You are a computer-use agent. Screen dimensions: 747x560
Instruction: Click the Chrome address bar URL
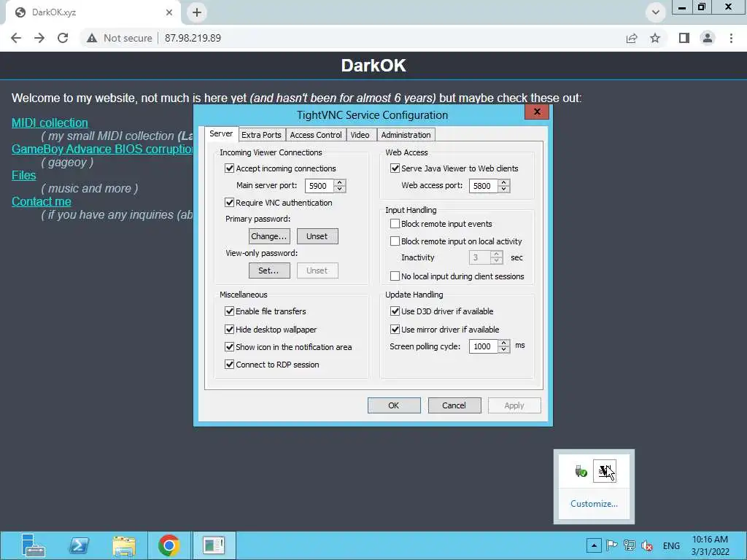pos(193,38)
